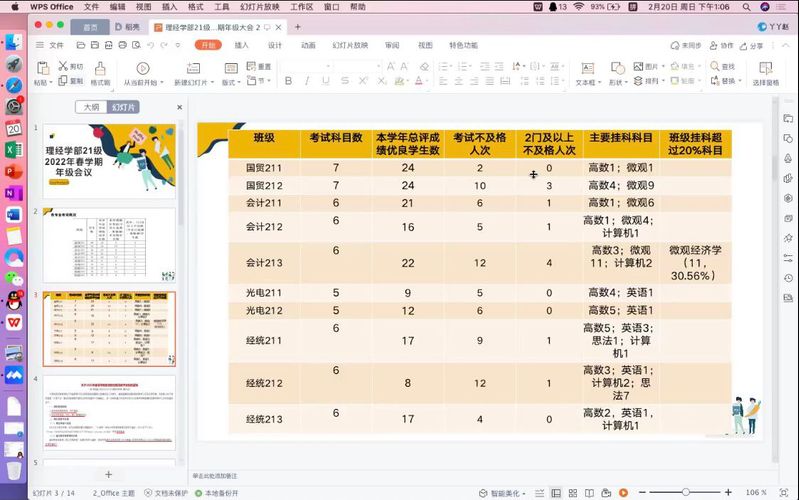The width and height of the screenshot is (799, 500).
Task: Select the slide 2 thumbnail
Action: (x=109, y=245)
